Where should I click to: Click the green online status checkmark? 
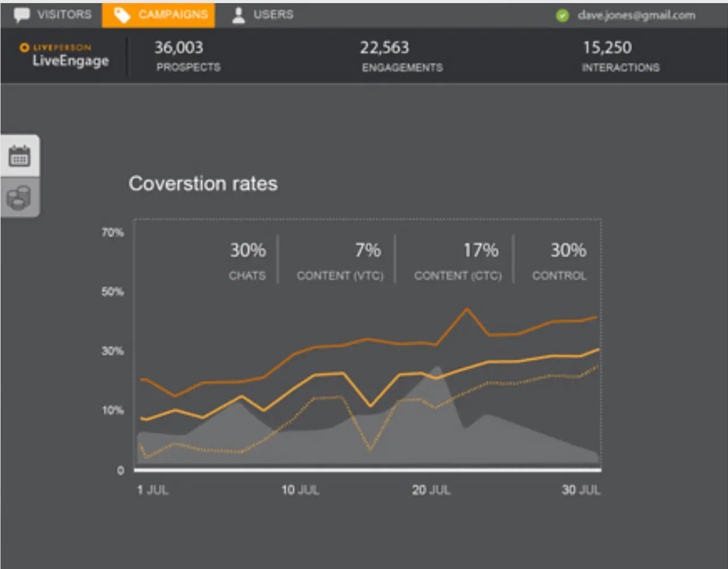[562, 16]
